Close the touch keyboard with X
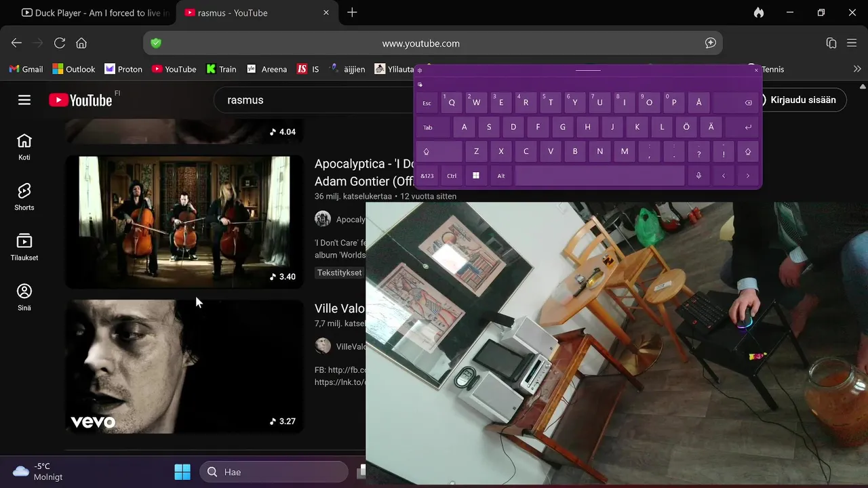 [x=756, y=70]
